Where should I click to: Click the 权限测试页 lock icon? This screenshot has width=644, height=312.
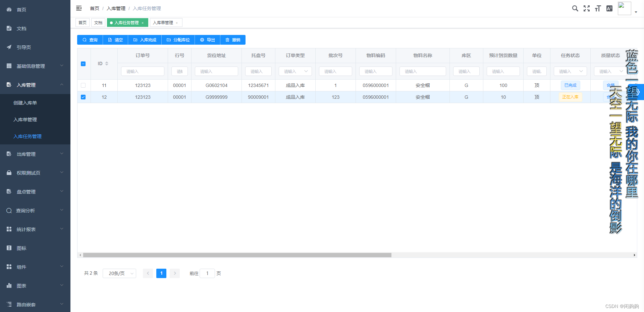pos(9,173)
